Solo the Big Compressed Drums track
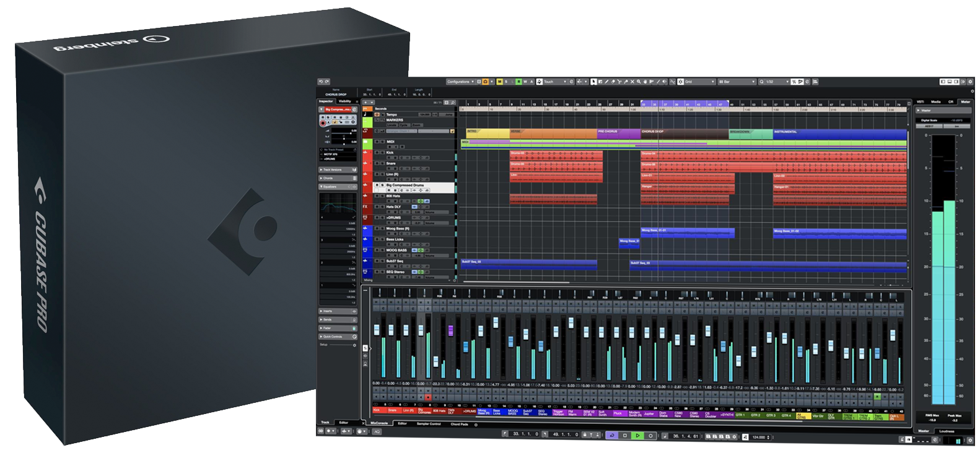The width and height of the screenshot is (980, 453). (x=382, y=185)
